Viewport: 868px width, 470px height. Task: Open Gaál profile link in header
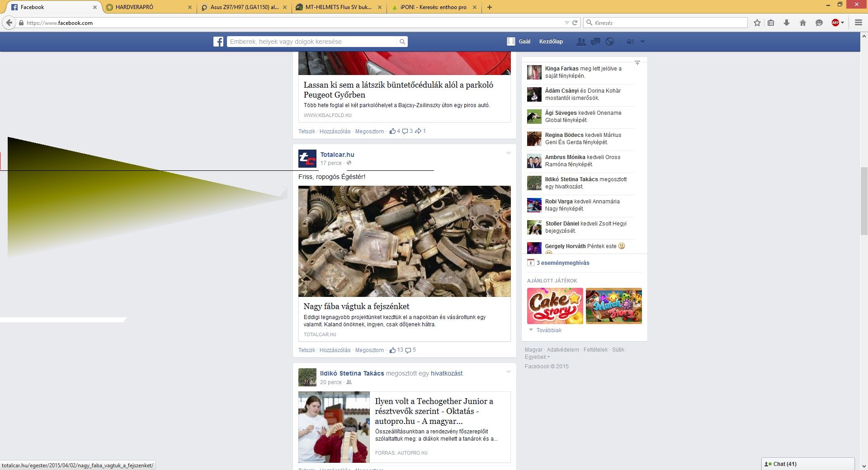point(524,42)
